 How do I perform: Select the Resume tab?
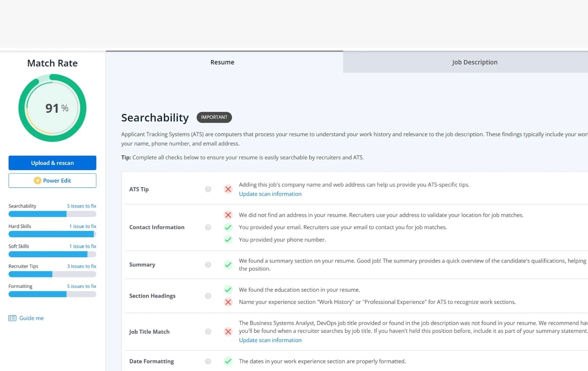click(x=222, y=62)
